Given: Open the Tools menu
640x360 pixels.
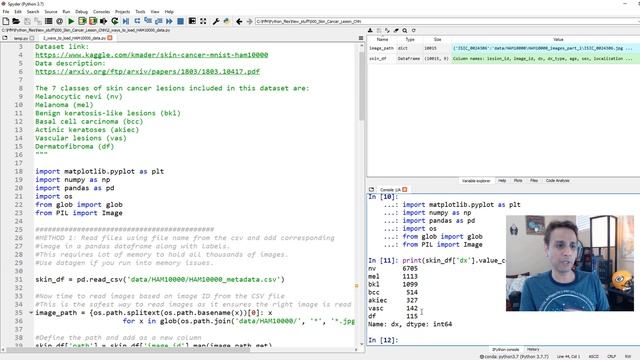Looking at the screenshot, I should [x=140, y=12].
